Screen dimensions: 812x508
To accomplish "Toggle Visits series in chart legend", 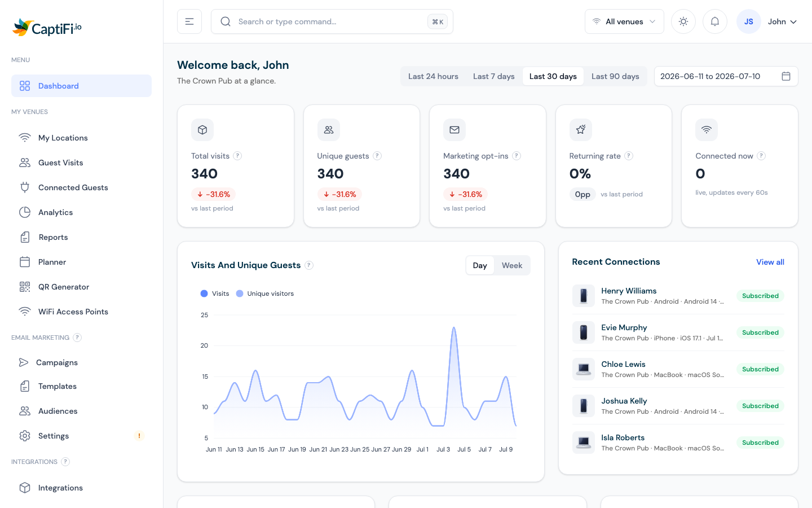I will (215, 294).
